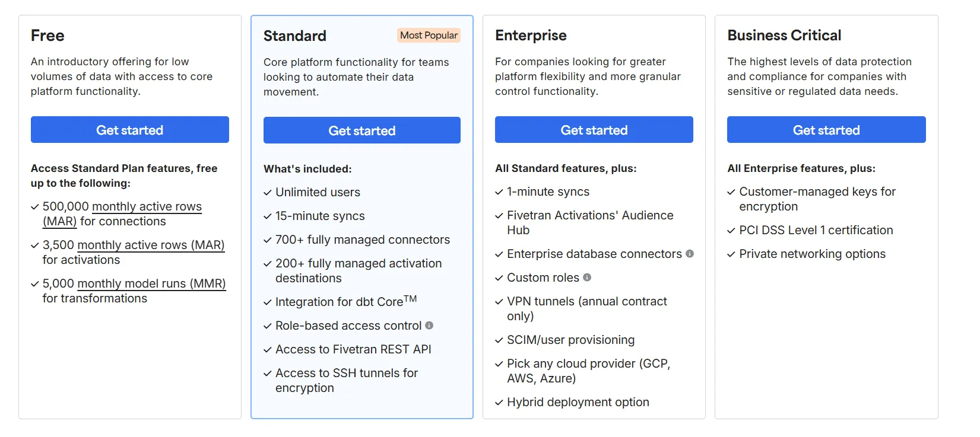Choose Get started under Enterprise plan
The width and height of the screenshot is (980, 437).
pyautogui.click(x=594, y=130)
